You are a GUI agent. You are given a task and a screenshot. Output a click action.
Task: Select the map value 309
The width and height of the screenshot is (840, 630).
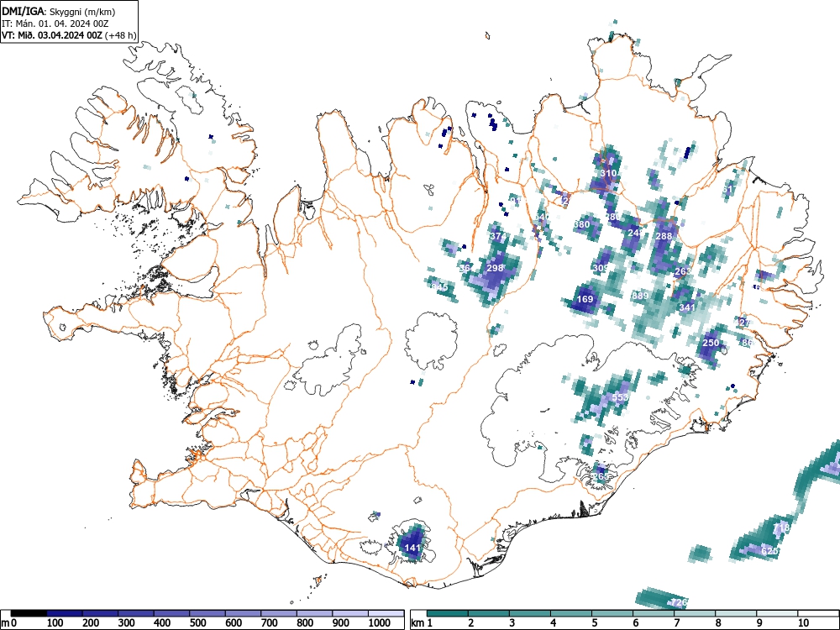coord(601,268)
